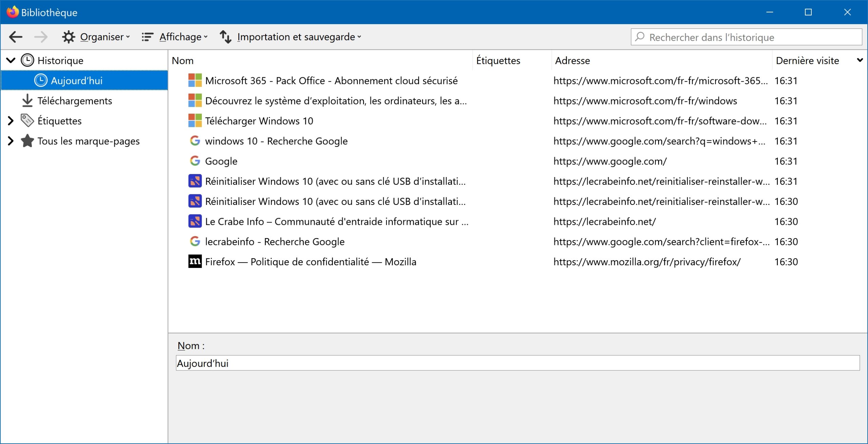Sort by the Nom column header
868x444 pixels.
click(x=320, y=60)
